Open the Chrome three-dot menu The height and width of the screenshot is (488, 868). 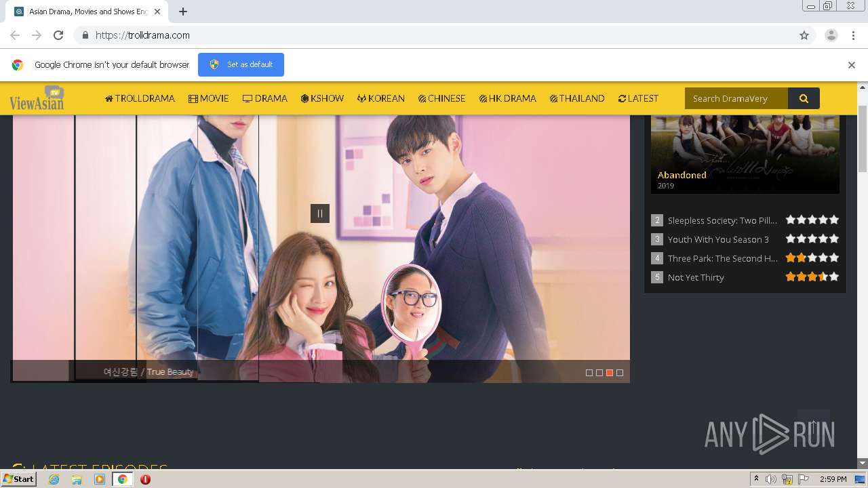coord(853,35)
